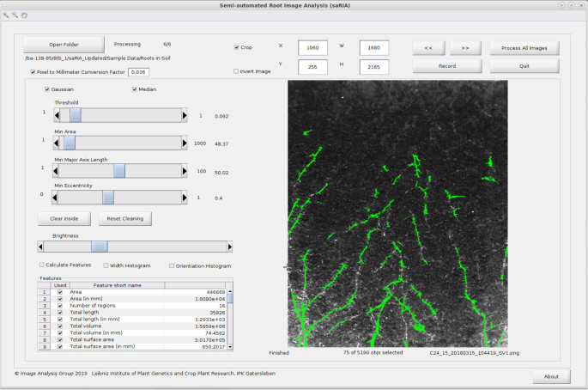Screen dimensions: 588x390
Task: Click left arrow of Brightness slider
Action: 40,247
